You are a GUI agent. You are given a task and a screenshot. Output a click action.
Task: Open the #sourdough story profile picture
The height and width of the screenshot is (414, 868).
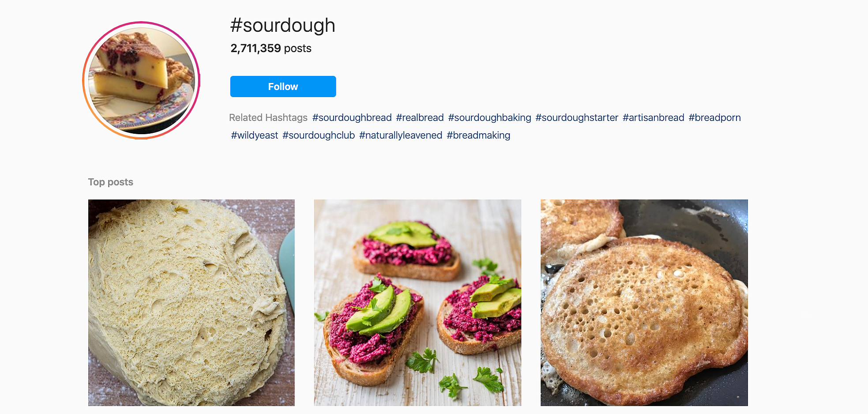click(x=141, y=80)
